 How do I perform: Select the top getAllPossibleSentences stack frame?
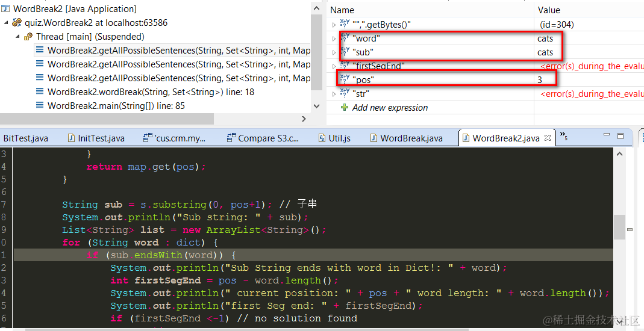click(x=172, y=51)
